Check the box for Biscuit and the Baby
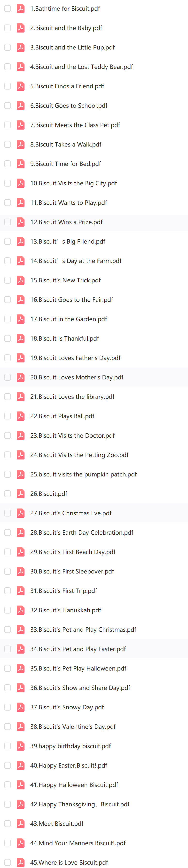Screen dimensions: 188x868 click(8, 28)
